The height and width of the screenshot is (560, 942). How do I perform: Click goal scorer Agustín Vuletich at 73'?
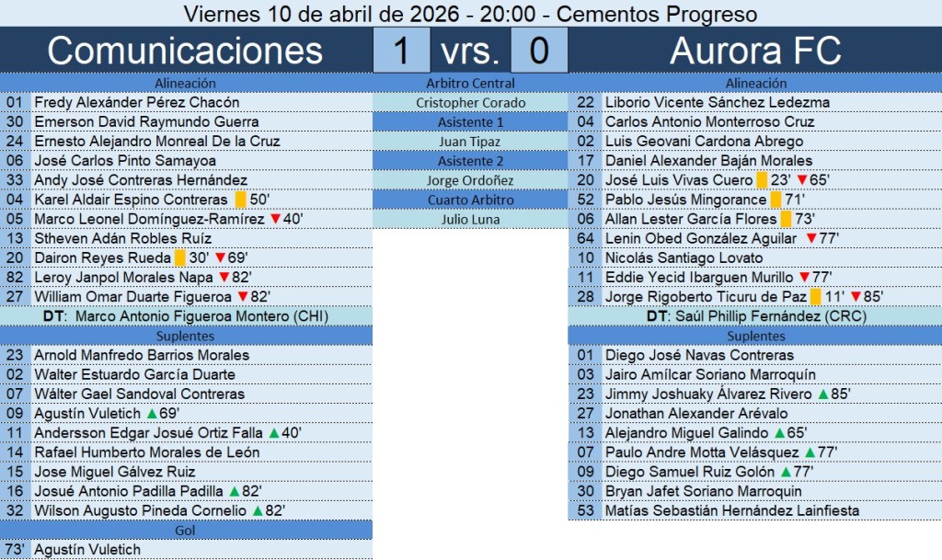coord(87,550)
